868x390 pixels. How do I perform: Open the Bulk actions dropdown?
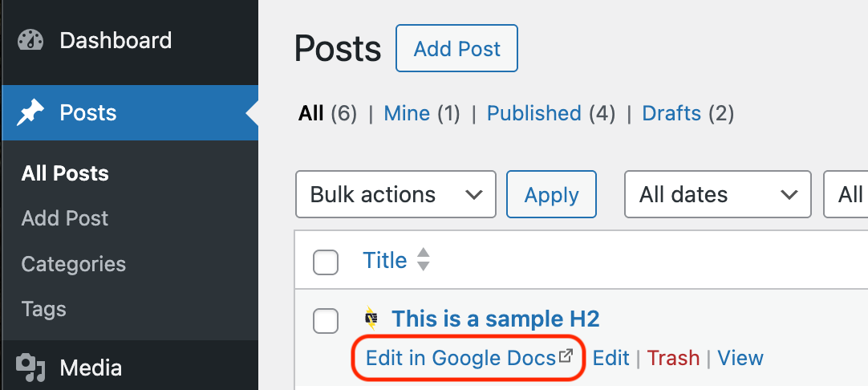(x=395, y=194)
